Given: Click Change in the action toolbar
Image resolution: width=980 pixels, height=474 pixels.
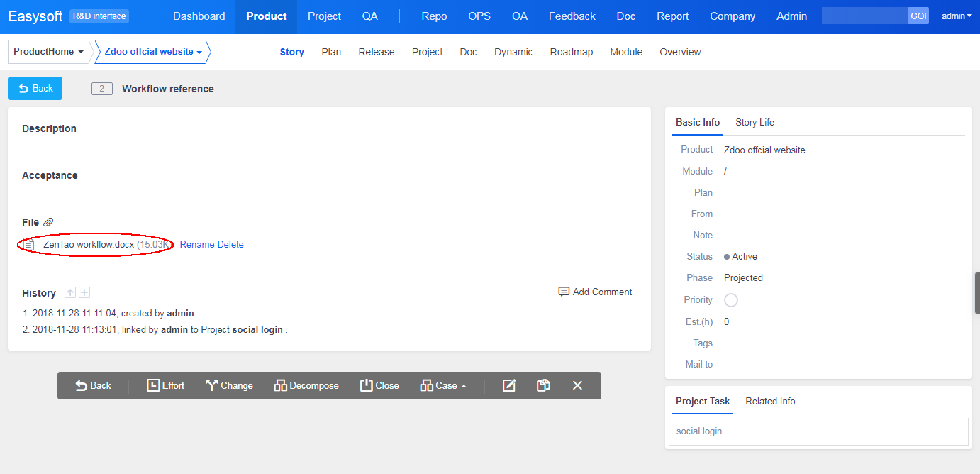Looking at the screenshot, I should [x=229, y=385].
